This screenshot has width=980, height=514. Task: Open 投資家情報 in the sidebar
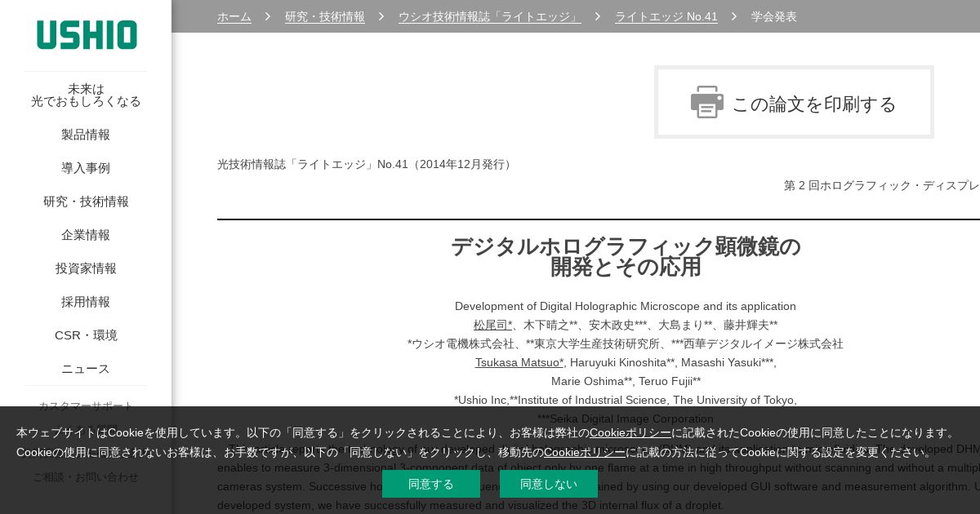(86, 268)
